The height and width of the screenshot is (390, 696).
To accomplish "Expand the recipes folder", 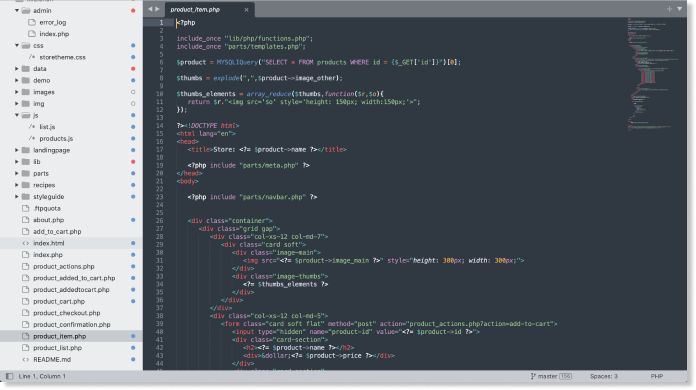I will [17, 185].
